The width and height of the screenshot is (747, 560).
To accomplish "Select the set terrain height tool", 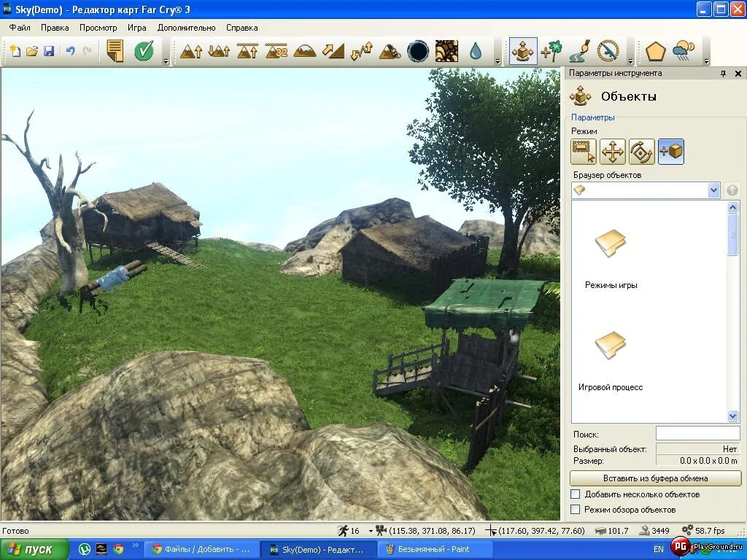I will (x=248, y=51).
